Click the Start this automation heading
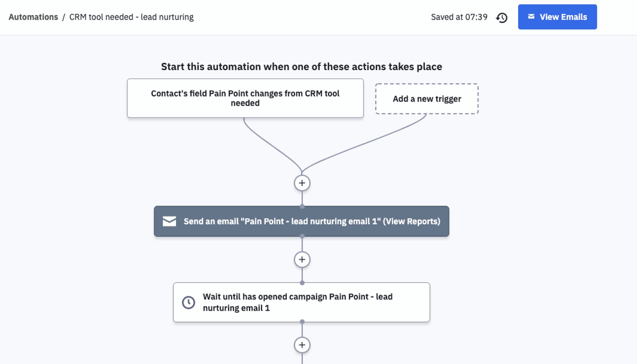This screenshot has width=637, height=364. point(302,67)
